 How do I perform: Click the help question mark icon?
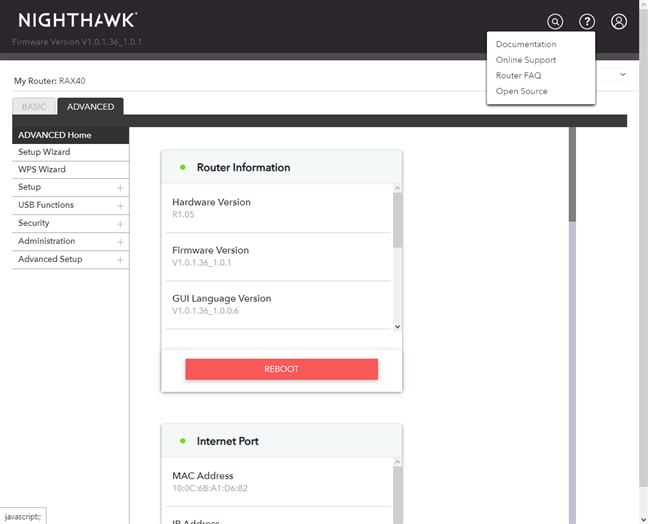(x=587, y=21)
